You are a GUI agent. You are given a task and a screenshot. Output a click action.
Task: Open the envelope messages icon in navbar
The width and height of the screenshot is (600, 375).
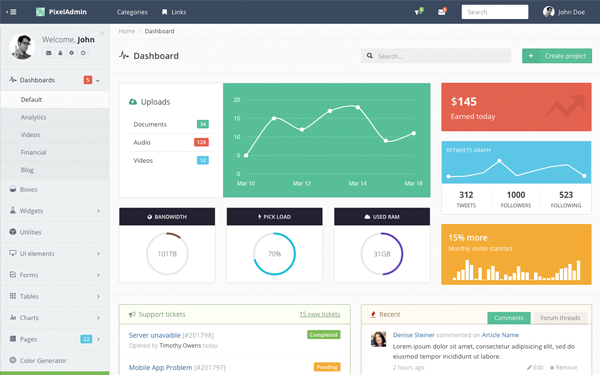[x=442, y=12]
